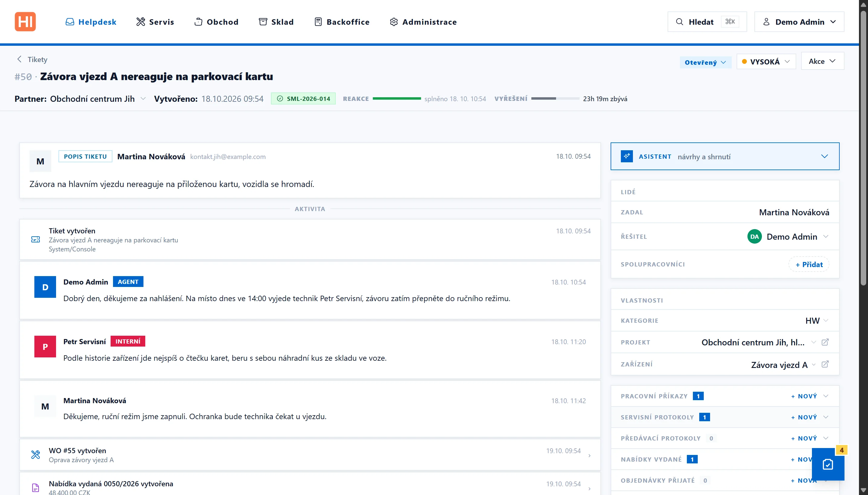Viewport: 868px width, 495px height.
Task: Click the user icon beside Demo Admin
Action: pos(766,22)
